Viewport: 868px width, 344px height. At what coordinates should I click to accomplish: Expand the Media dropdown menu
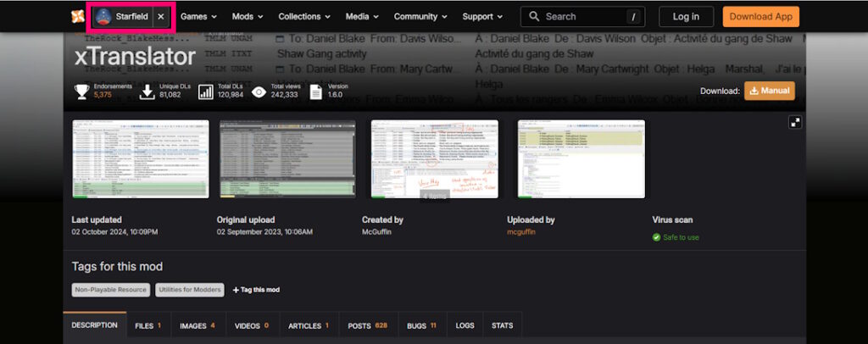(362, 17)
